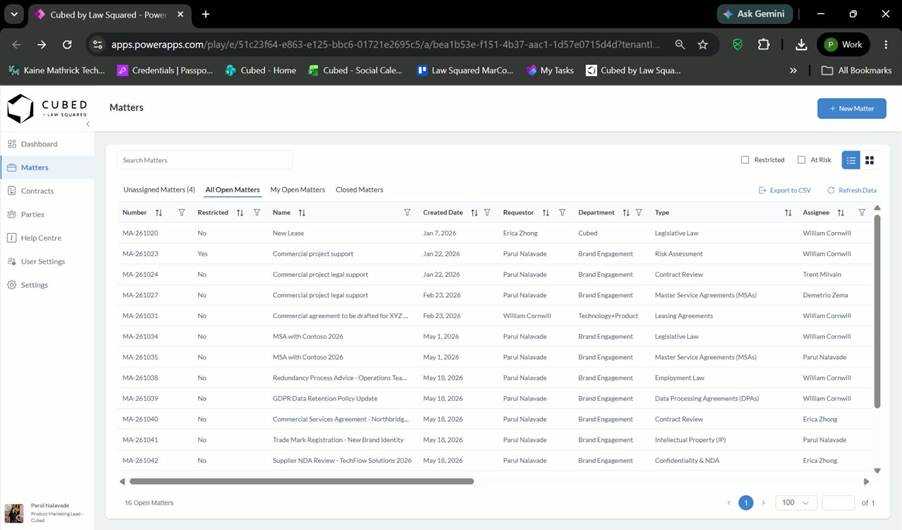Filter the Created Date column
This screenshot has height=530, width=902.
[487, 213]
